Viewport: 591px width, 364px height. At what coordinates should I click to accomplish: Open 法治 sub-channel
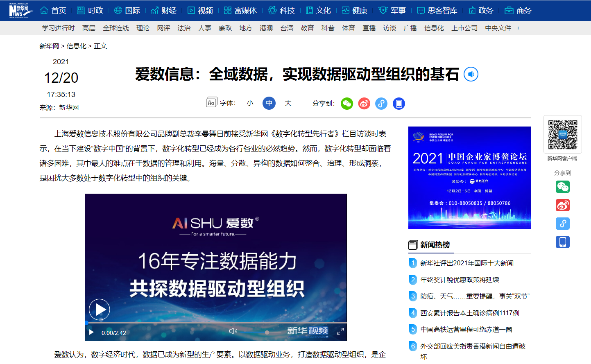(184, 28)
